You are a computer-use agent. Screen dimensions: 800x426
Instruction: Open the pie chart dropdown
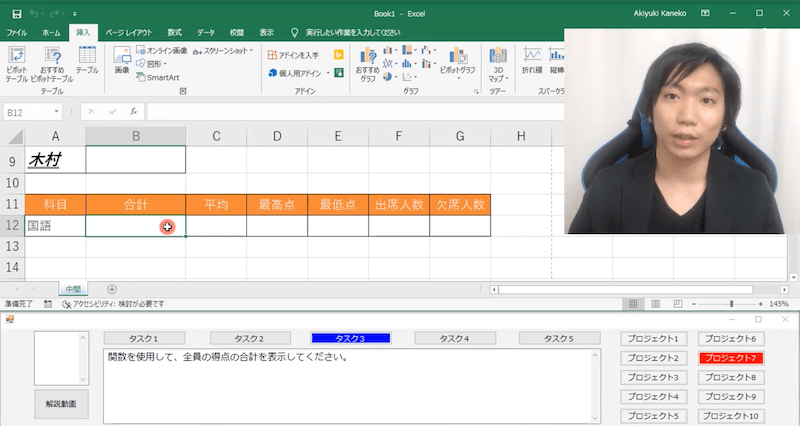[390, 77]
